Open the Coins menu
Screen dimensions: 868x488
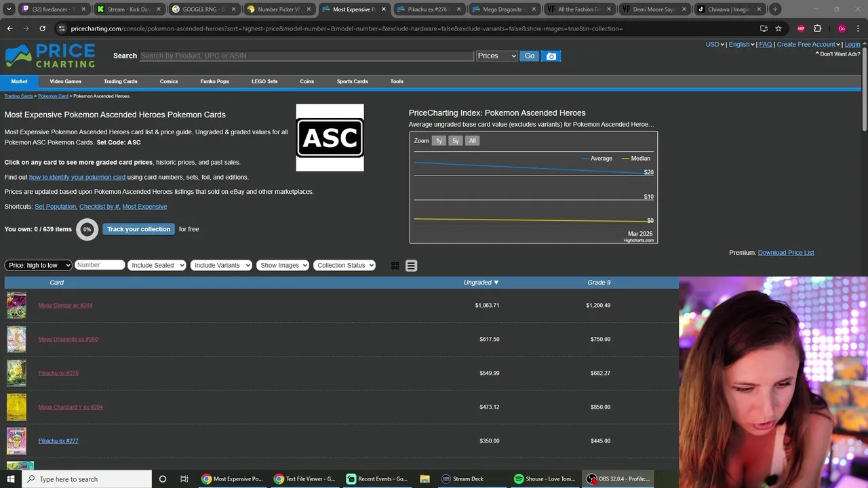[307, 81]
